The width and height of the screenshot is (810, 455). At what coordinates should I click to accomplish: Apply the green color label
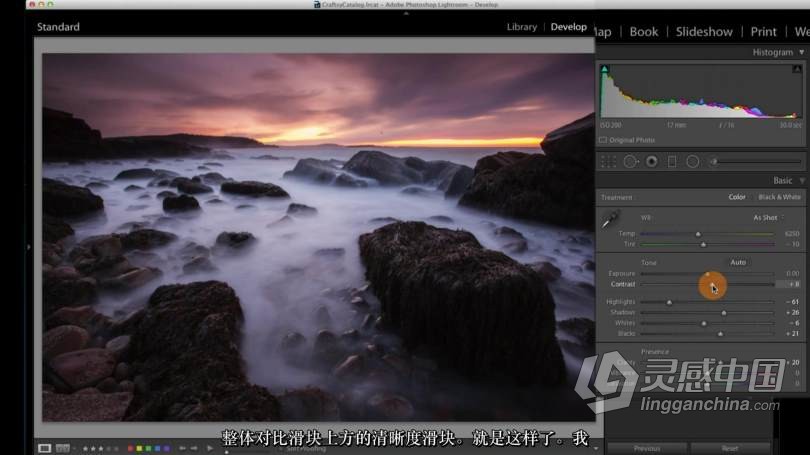(148, 448)
